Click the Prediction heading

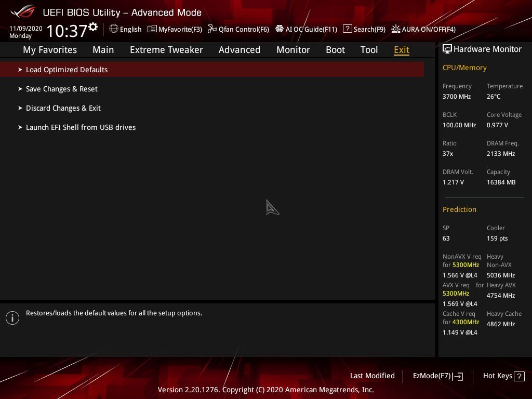pos(459,210)
